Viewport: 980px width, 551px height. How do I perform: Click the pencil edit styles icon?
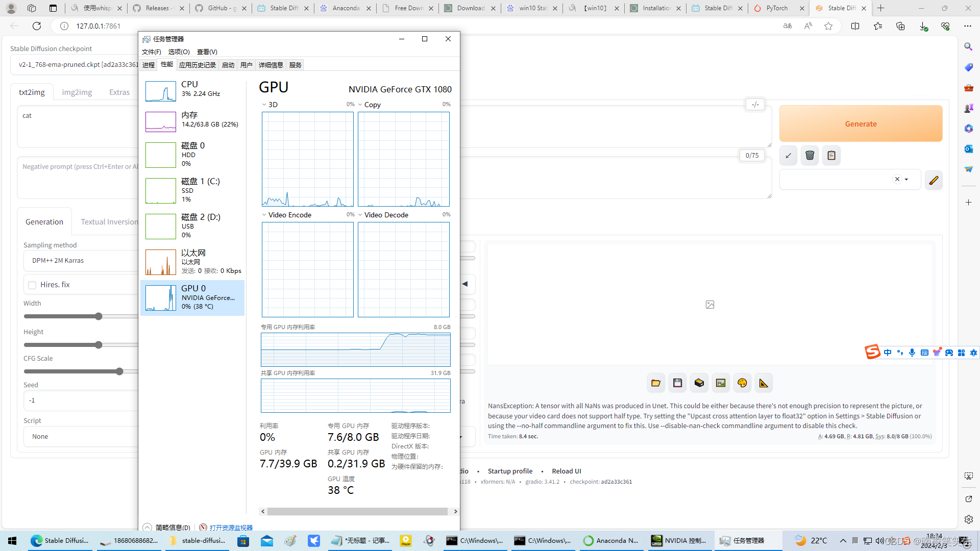click(x=934, y=180)
